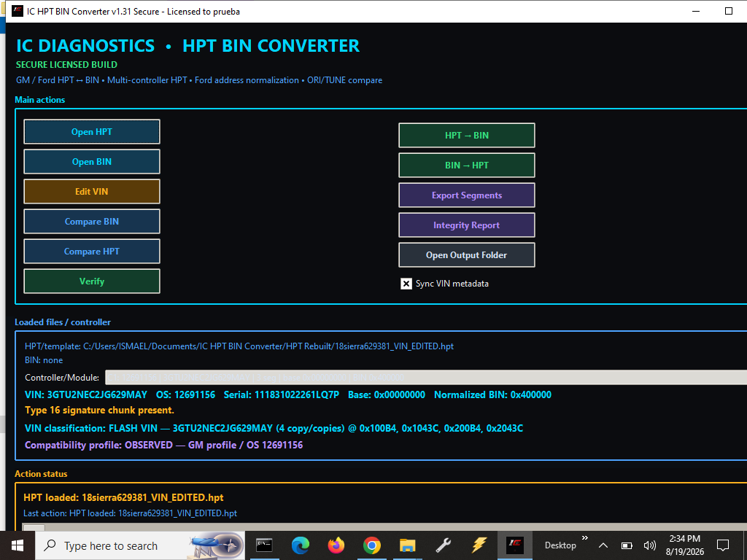Click the GM / Ford HPT subtitle line
The height and width of the screenshot is (560, 747).
pyautogui.click(x=199, y=80)
